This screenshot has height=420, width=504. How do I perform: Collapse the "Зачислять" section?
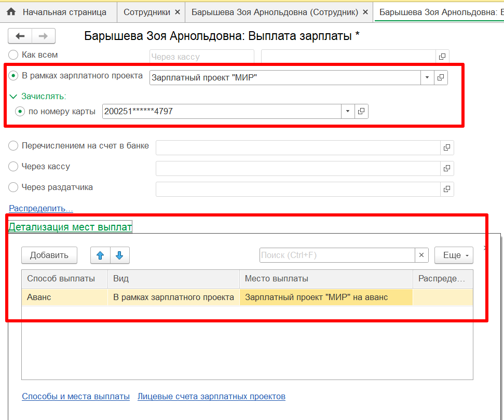pyautogui.click(x=13, y=96)
